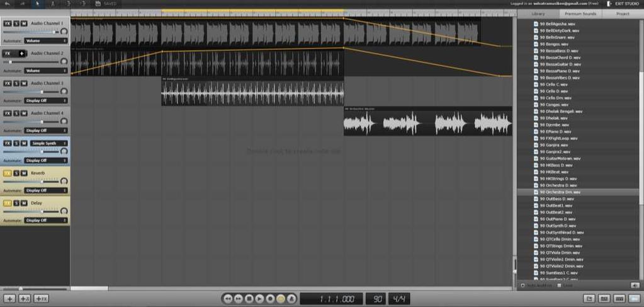Open Automate dropdown on Audio Channel 3

pos(45,100)
